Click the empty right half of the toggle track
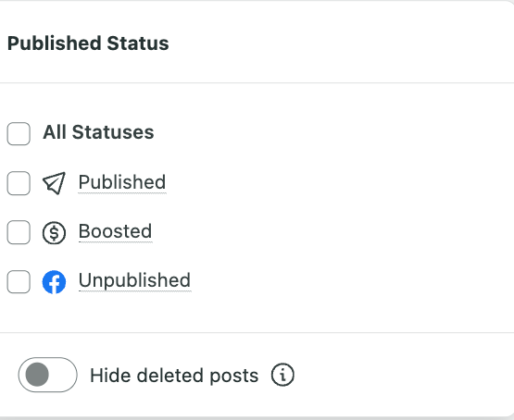 pos(63,375)
